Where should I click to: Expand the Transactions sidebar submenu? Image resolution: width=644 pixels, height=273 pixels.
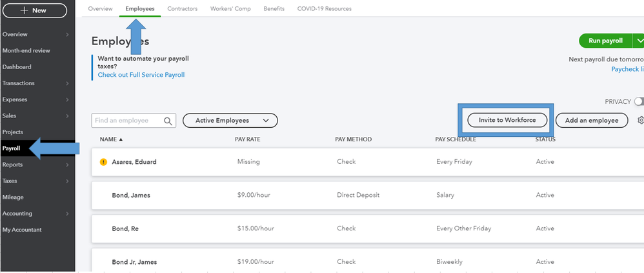pyautogui.click(x=67, y=83)
